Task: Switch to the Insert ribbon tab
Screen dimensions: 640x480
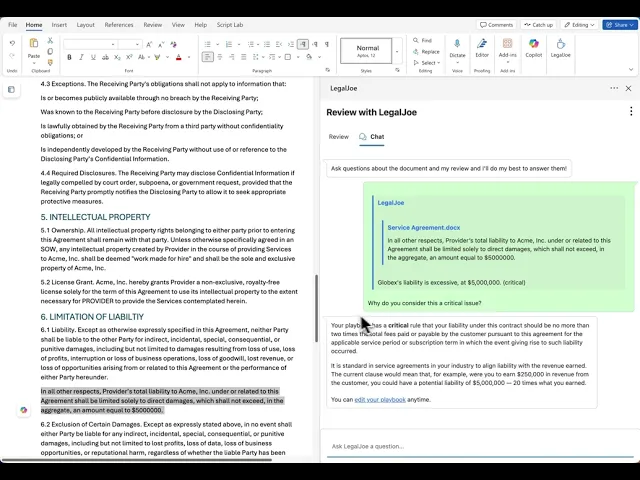Action: point(59,25)
